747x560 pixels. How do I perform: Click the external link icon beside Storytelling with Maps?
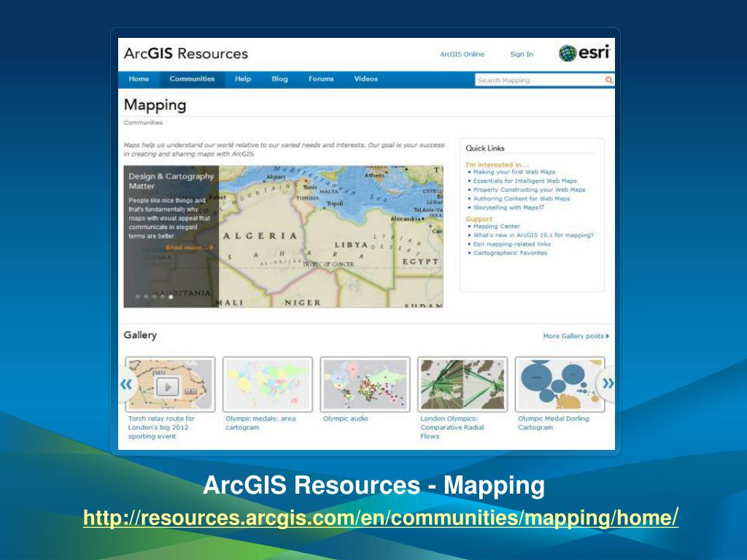tap(542, 207)
